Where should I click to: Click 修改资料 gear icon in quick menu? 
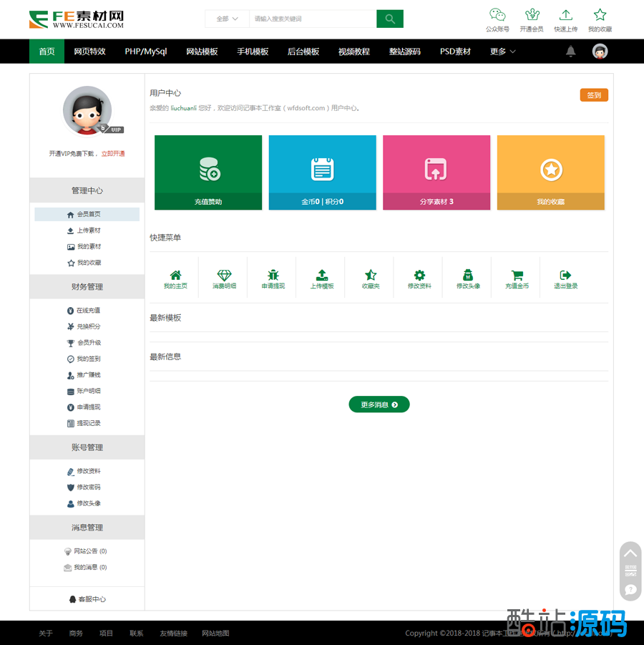(419, 276)
